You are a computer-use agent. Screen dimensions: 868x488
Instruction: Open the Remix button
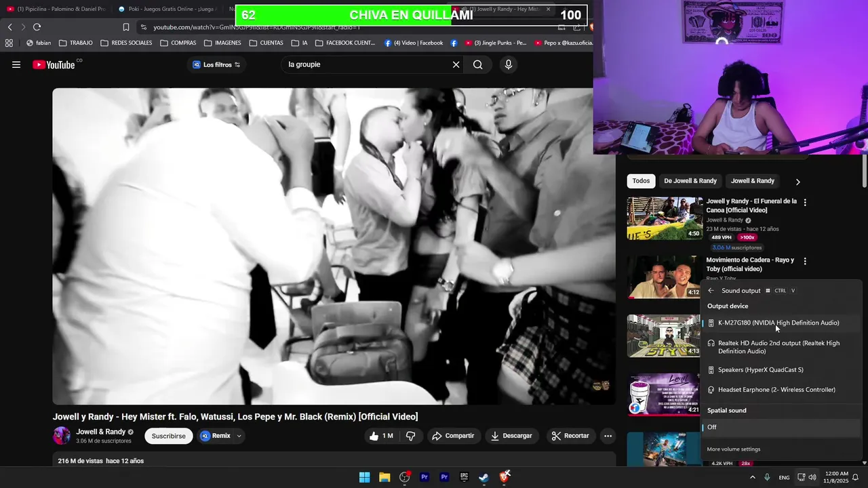216,436
